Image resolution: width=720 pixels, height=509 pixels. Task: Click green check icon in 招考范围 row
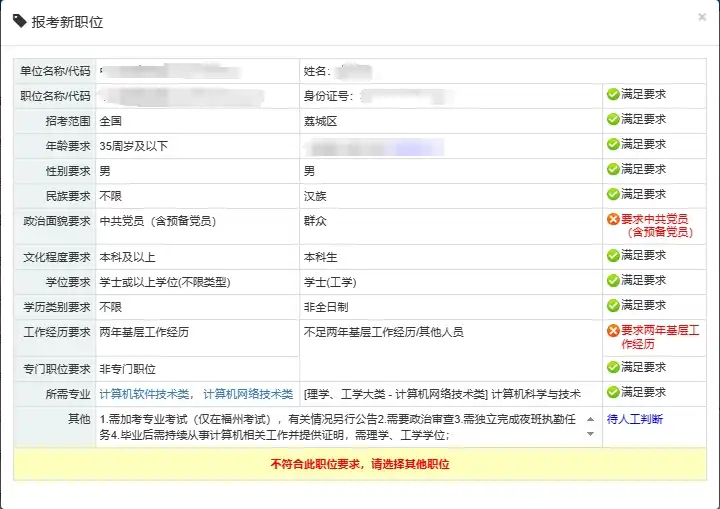tap(613, 119)
